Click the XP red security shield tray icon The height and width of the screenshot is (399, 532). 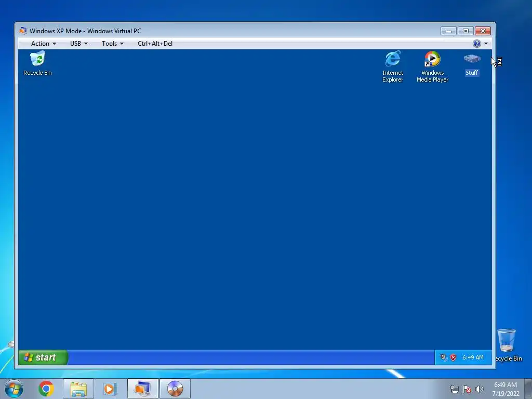453,357
